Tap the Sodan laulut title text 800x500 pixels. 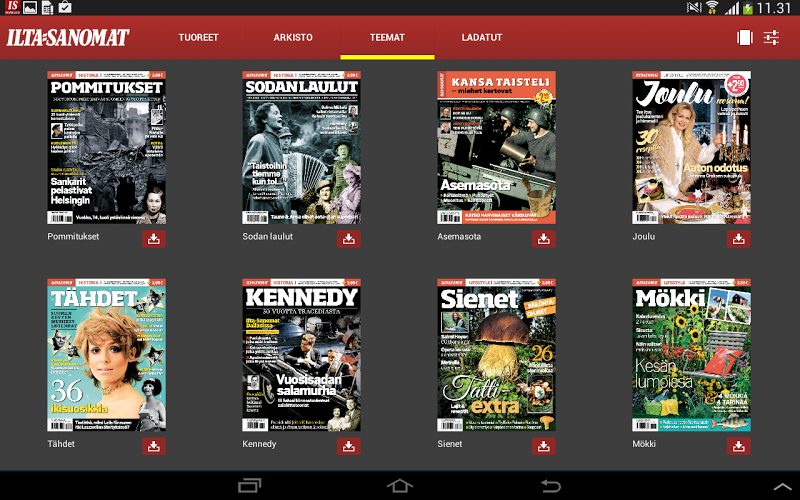point(267,237)
